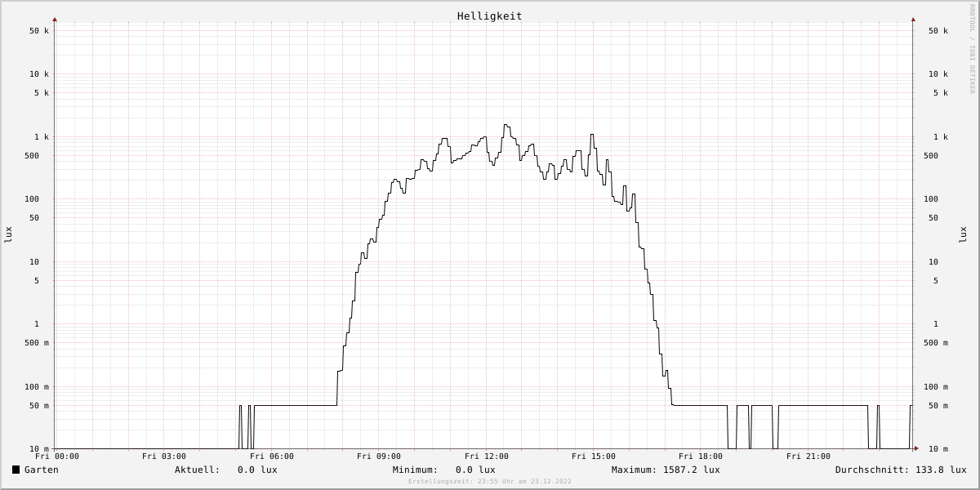Click the 'Fri 00:00' time axis label
The width and height of the screenshot is (980, 490).
pyautogui.click(x=57, y=457)
